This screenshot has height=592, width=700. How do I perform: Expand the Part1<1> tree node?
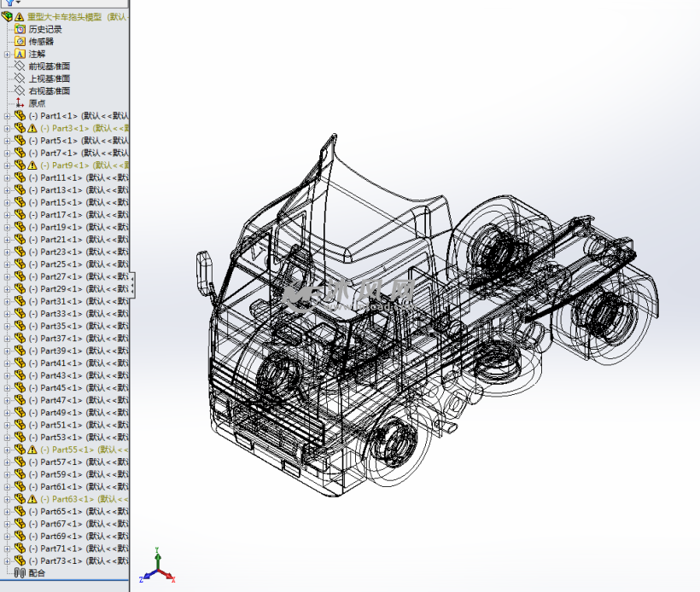[7, 116]
